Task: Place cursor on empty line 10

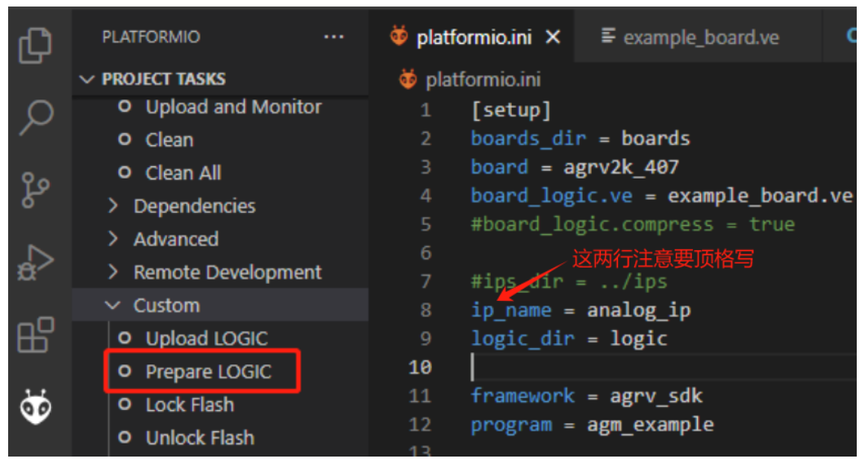Action: coord(664,367)
